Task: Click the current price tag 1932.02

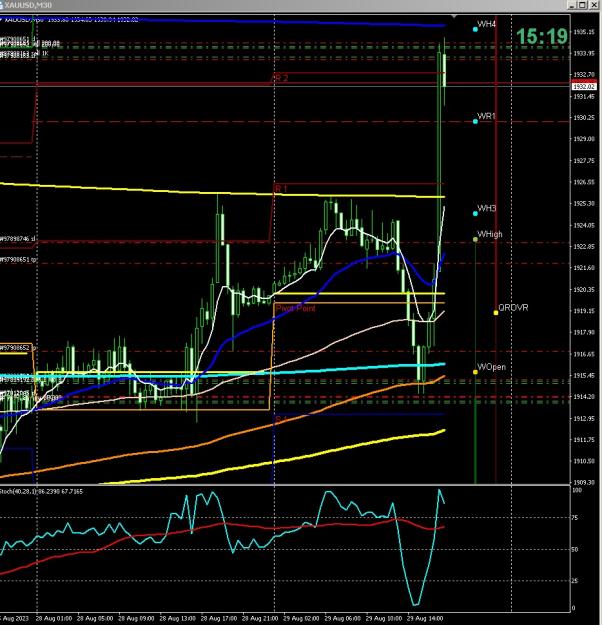Action: click(x=584, y=86)
